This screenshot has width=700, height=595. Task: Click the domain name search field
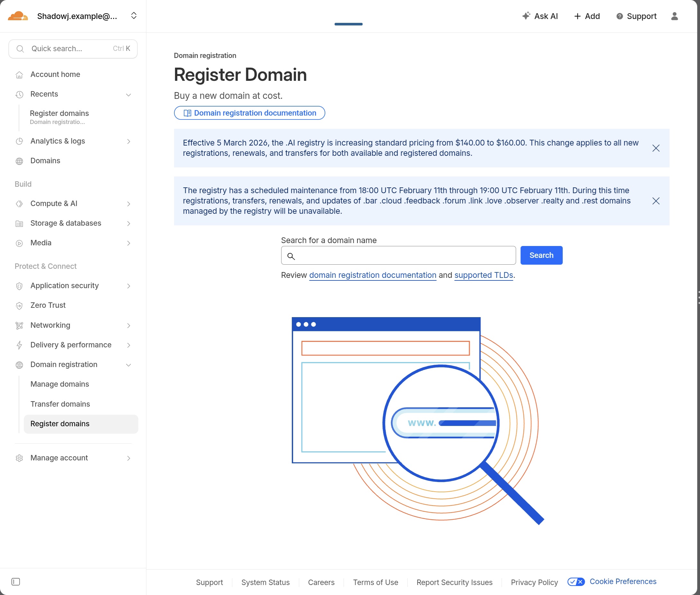403,256
